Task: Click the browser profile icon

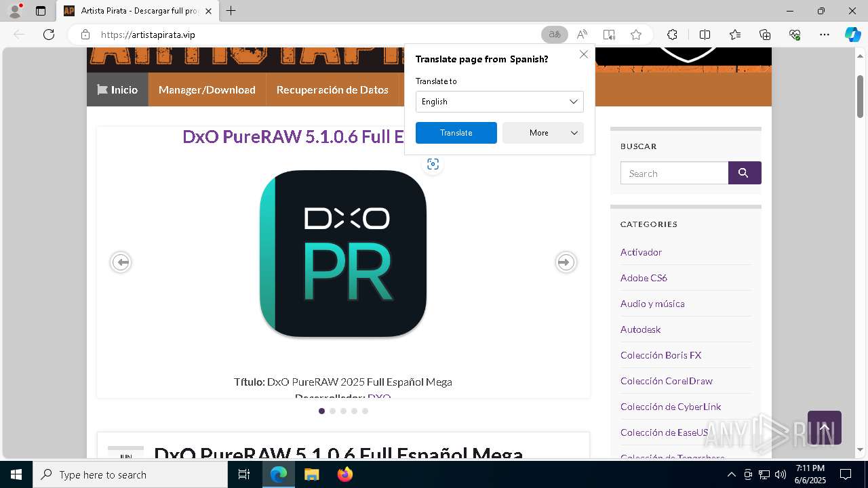Action: point(15,11)
